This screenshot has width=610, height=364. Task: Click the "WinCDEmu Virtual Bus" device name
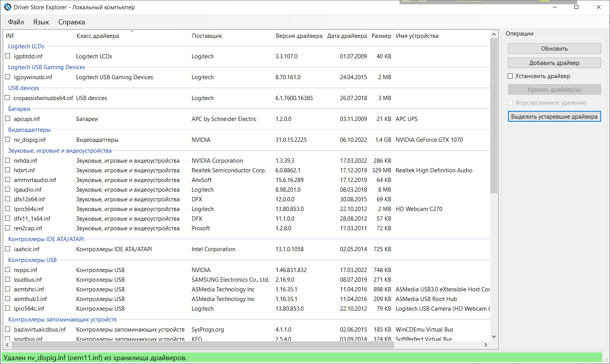[x=425, y=330]
